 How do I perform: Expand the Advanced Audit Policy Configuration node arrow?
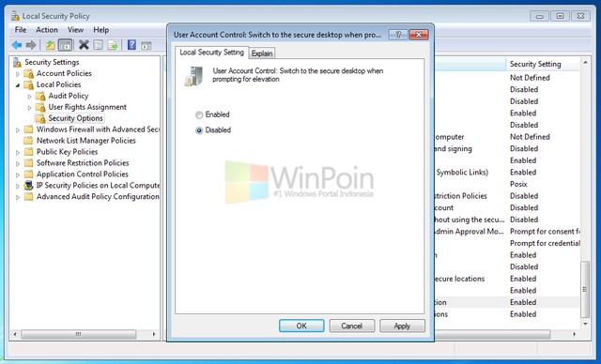[18, 198]
